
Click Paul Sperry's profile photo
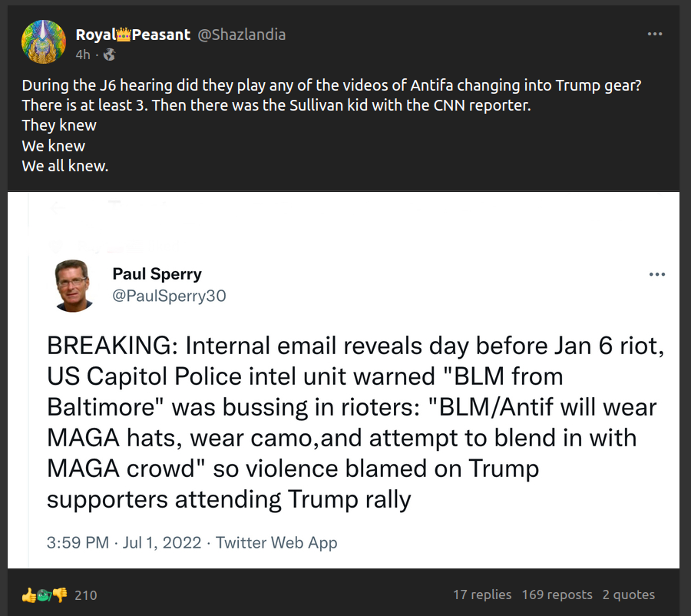[x=74, y=286]
